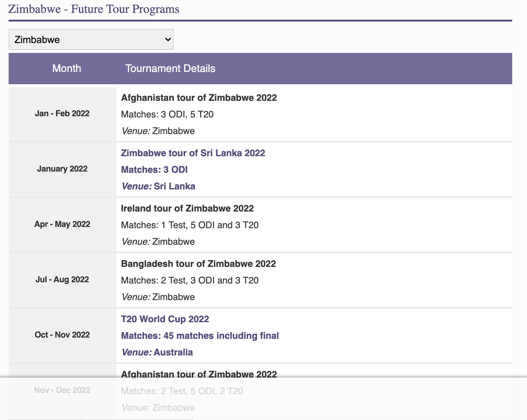Select the Zimbabwe - Future Tour Programs heading
The image size is (527, 420).
(x=94, y=9)
